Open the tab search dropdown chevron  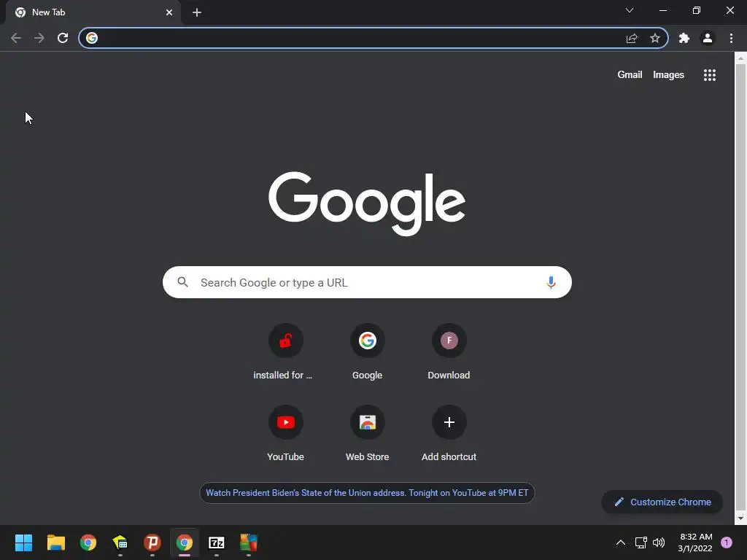pos(630,10)
